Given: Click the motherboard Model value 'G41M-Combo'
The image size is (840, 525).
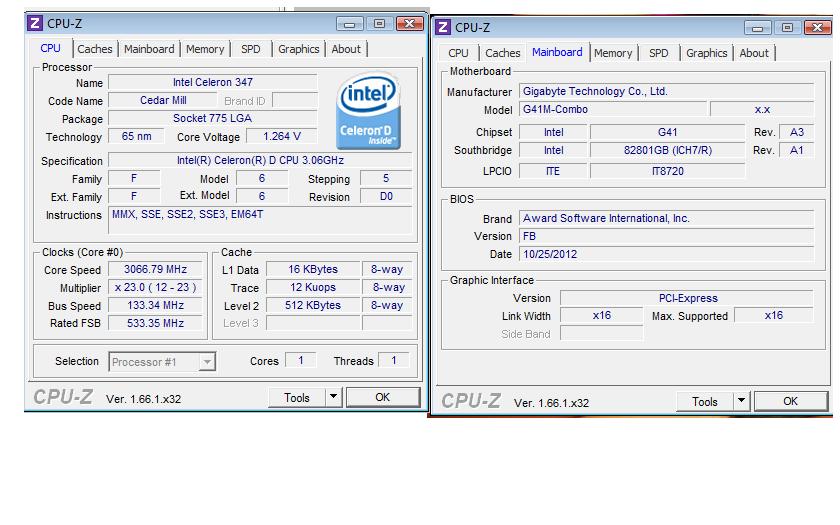Looking at the screenshot, I should 613,109.
